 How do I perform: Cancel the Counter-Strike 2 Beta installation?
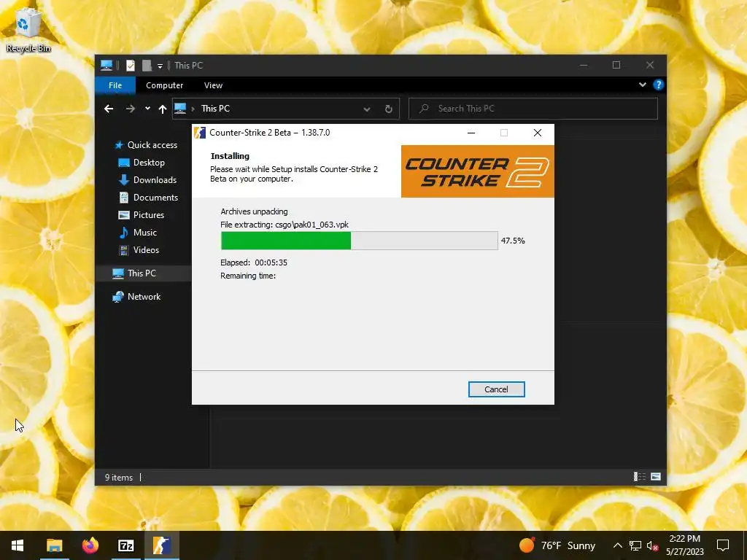(x=496, y=389)
